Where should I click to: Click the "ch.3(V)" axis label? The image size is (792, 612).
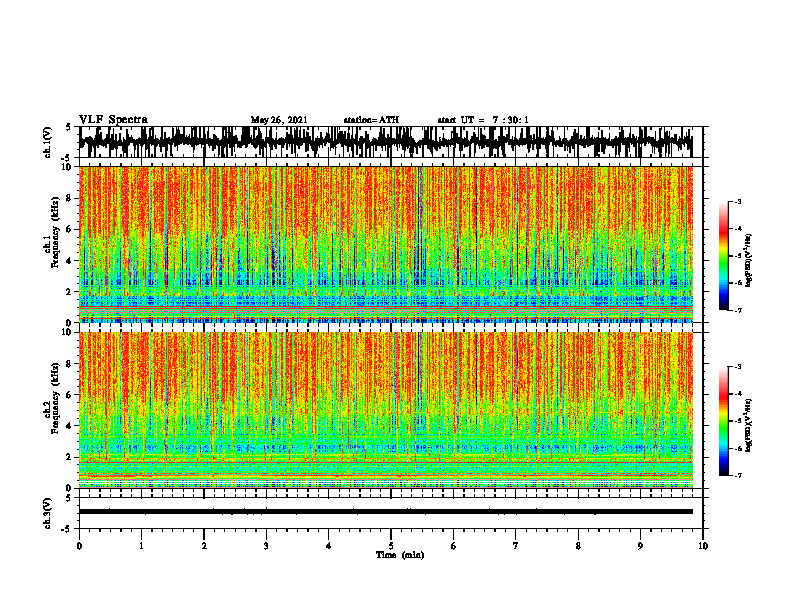[47, 513]
